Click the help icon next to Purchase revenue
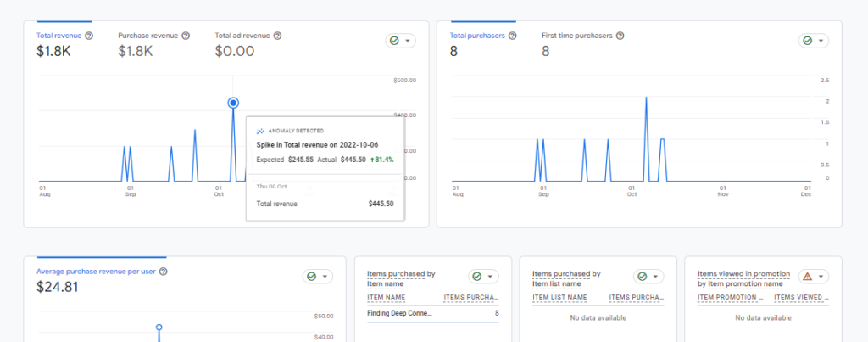 (186, 36)
